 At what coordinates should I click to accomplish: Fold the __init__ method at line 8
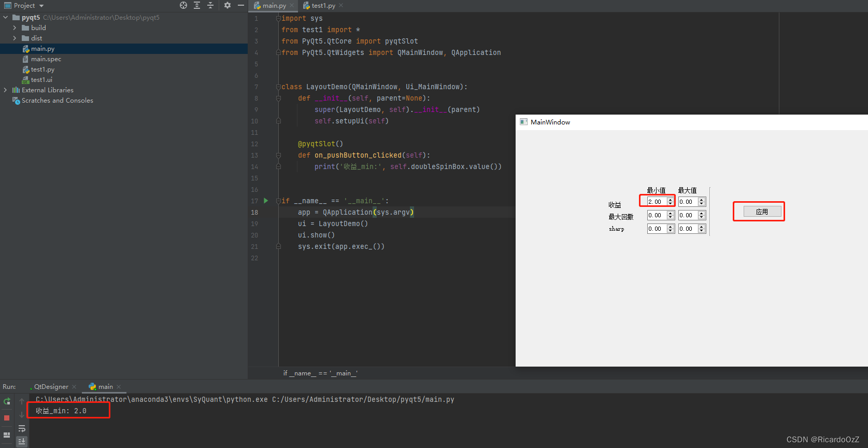[278, 98]
